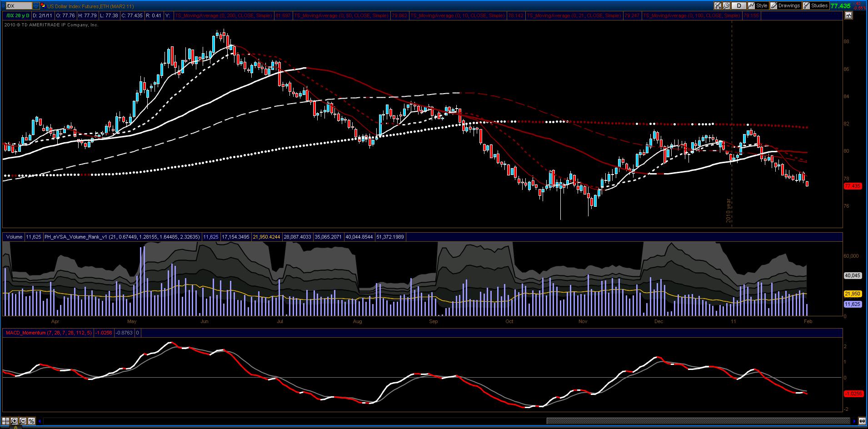
Task: Click the 'R: 0.41' range value
Action: click(x=154, y=15)
